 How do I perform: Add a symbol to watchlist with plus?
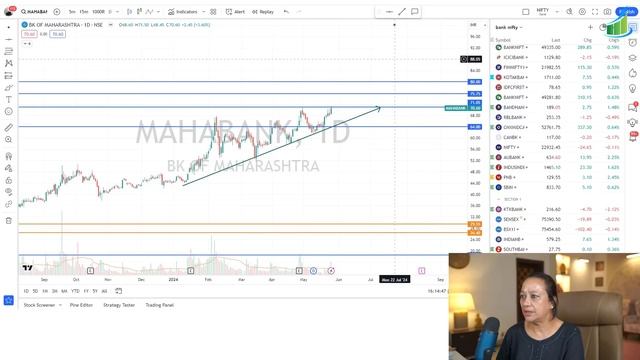point(590,27)
